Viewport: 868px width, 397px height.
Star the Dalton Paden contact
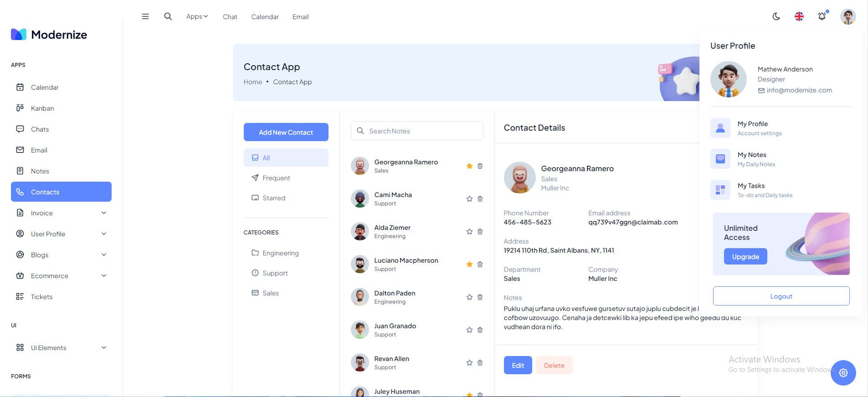[469, 297]
